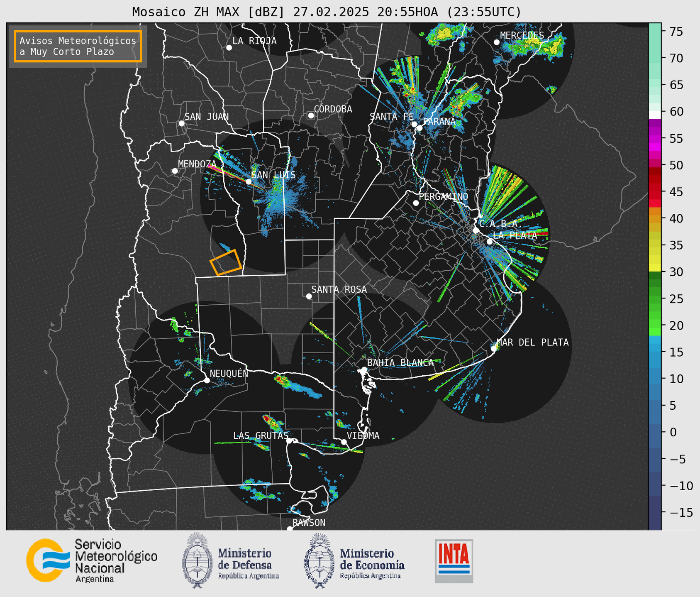700x597 pixels.
Task: Click the SANTA ROSA city marker dot
Action: coord(309,296)
